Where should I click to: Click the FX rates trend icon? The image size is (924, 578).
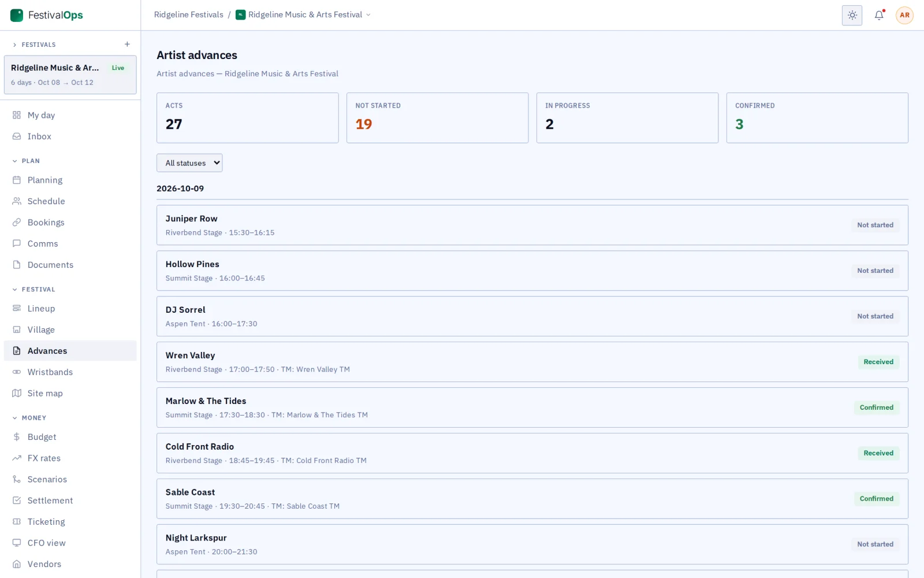click(x=17, y=458)
